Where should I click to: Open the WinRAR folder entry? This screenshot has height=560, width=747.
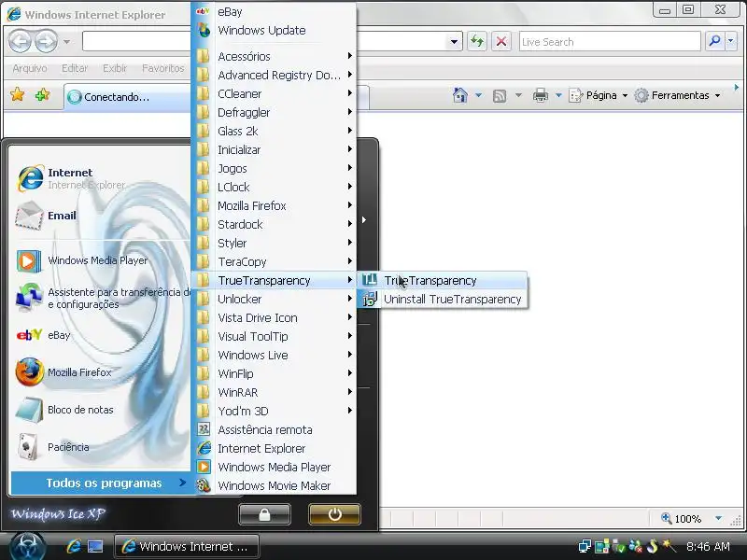point(274,392)
